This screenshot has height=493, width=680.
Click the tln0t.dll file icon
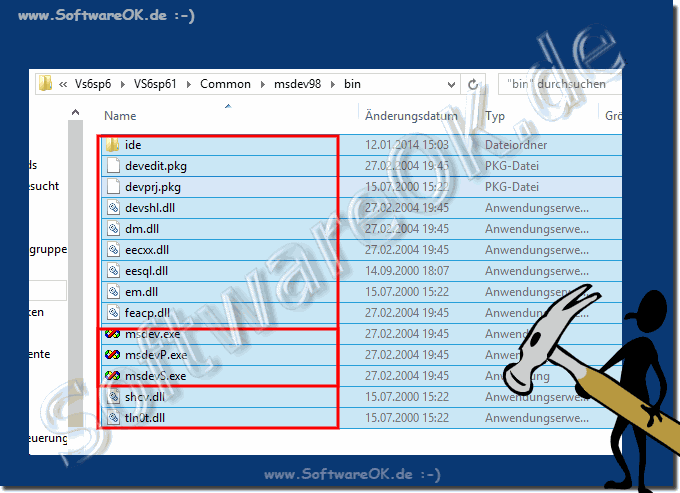click(x=113, y=418)
